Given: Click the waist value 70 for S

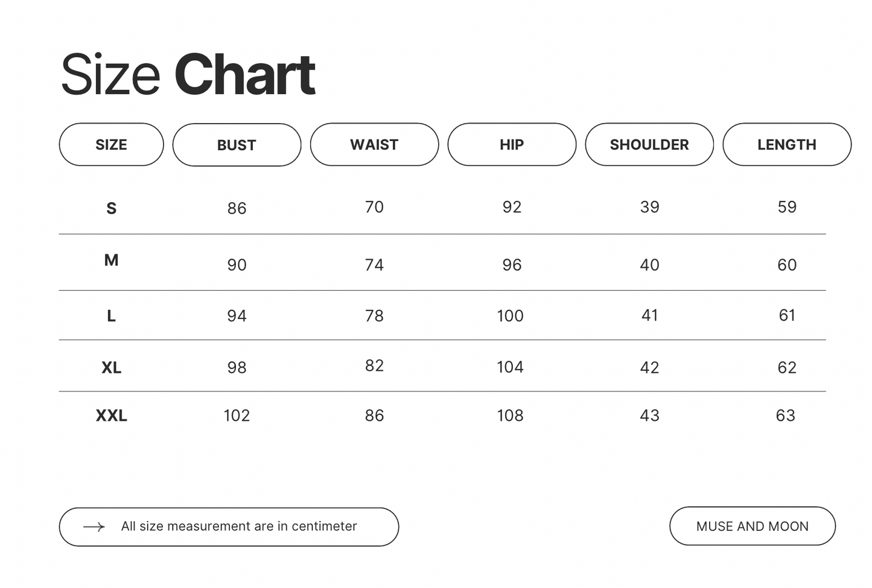Looking at the screenshot, I should pos(374,207).
